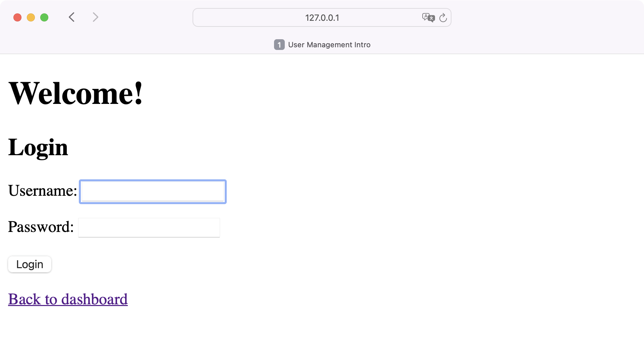Minimize the window with the yellow button
This screenshot has height=362, width=644.
click(31, 17)
